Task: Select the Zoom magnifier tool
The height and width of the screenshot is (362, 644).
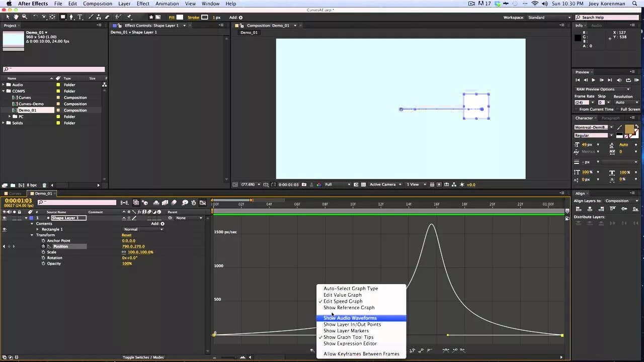Action: tap(24, 17)
